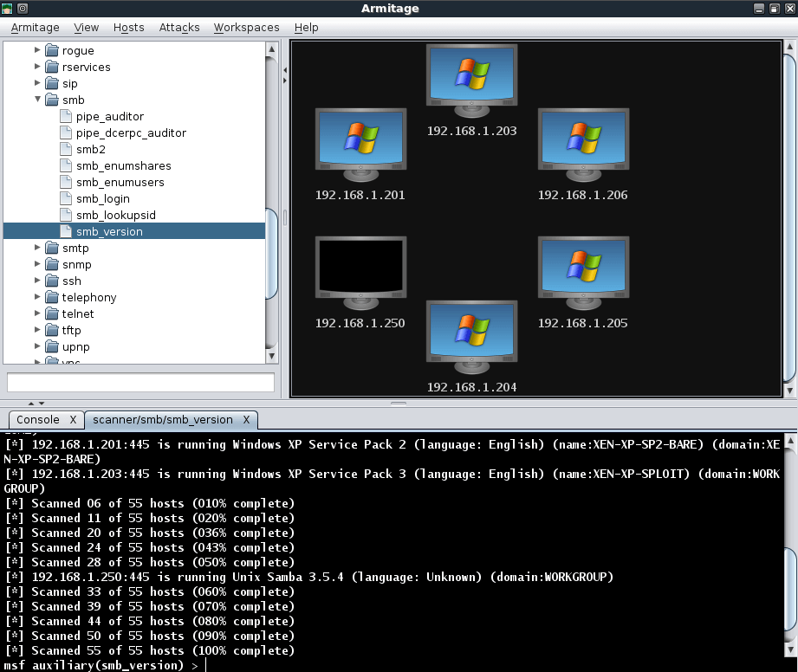Expand the telnet module folder
Image resolution: width=798 pixels, height=672 pixels.
tap(36, 313)
